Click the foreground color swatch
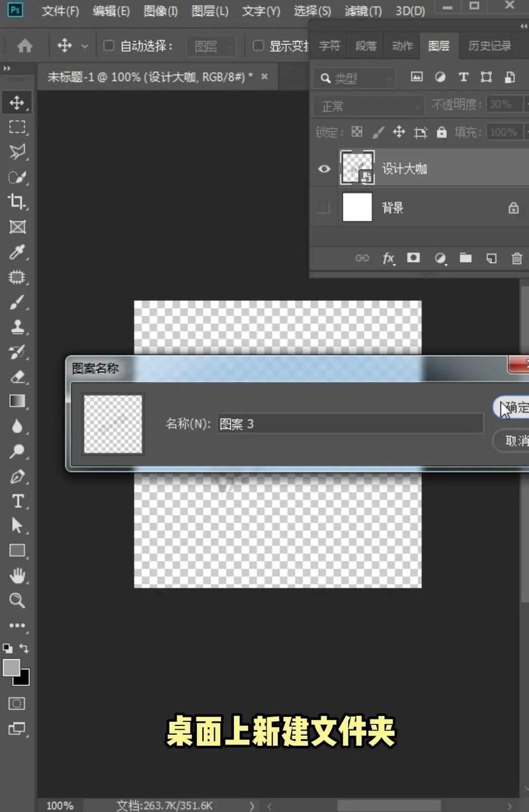Screen dimensions: 529x812 point(11,668)
